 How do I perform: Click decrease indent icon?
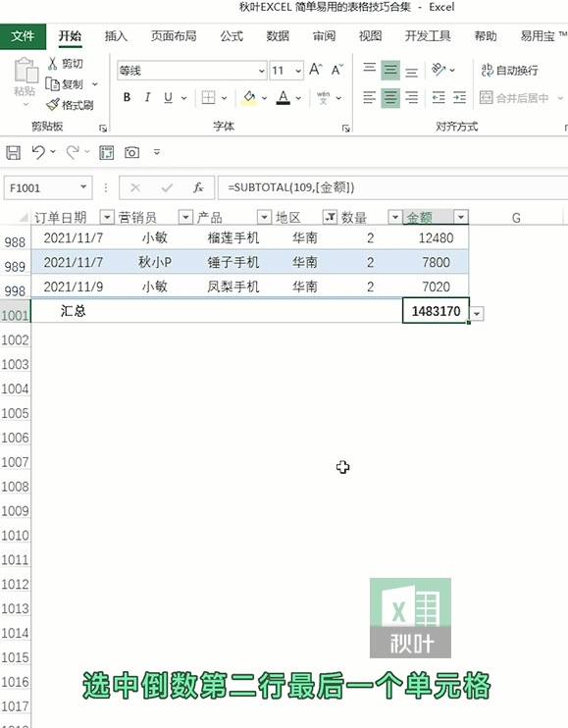439,97
